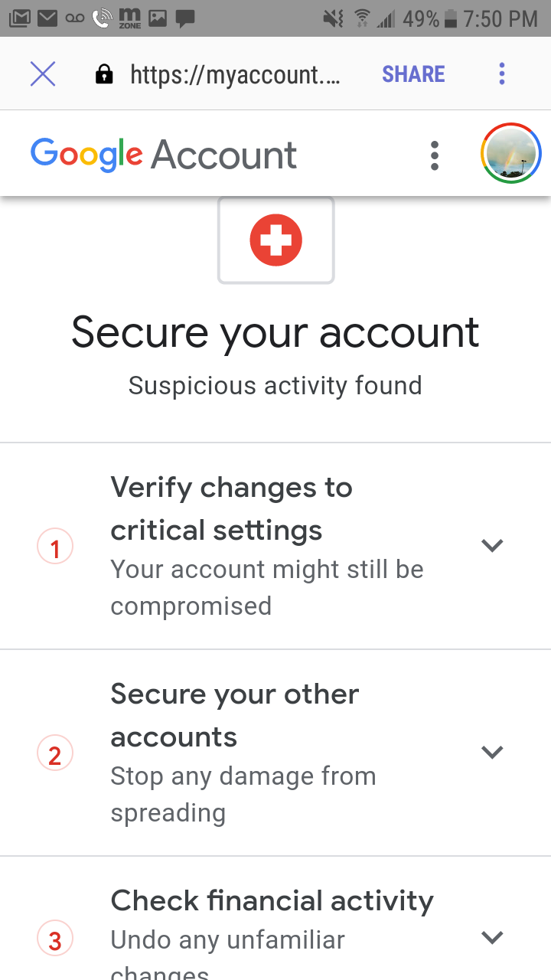Tap the Wi-Fi icon in status bar

pos(361,18)
